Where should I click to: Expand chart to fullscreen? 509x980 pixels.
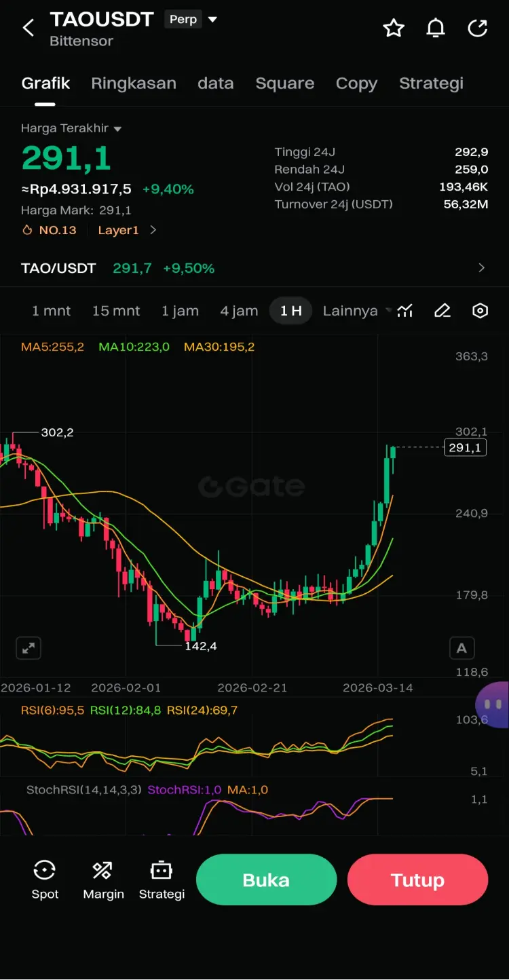[29, 648]
